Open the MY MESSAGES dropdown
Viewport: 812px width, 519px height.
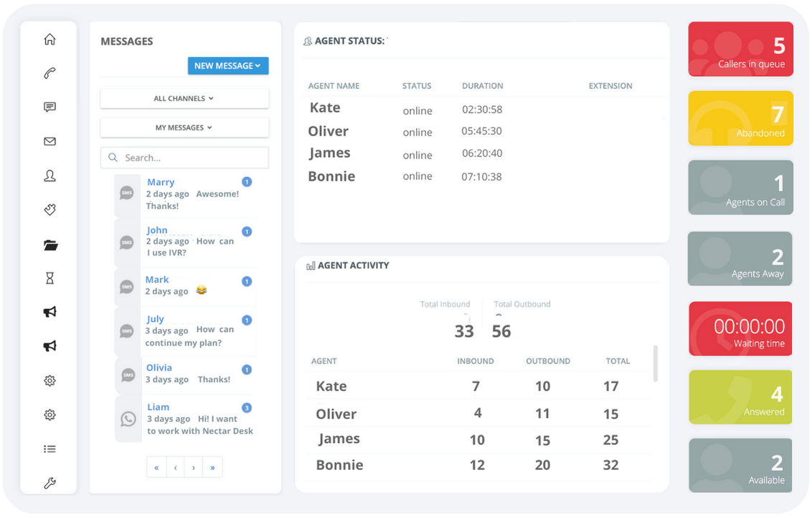(x=184, y=128)
